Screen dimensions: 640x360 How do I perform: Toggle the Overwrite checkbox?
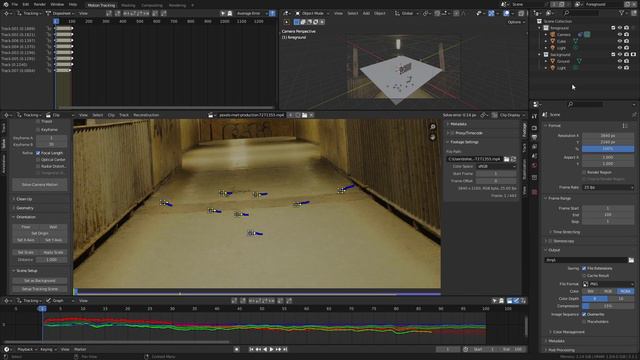[584, 314]
